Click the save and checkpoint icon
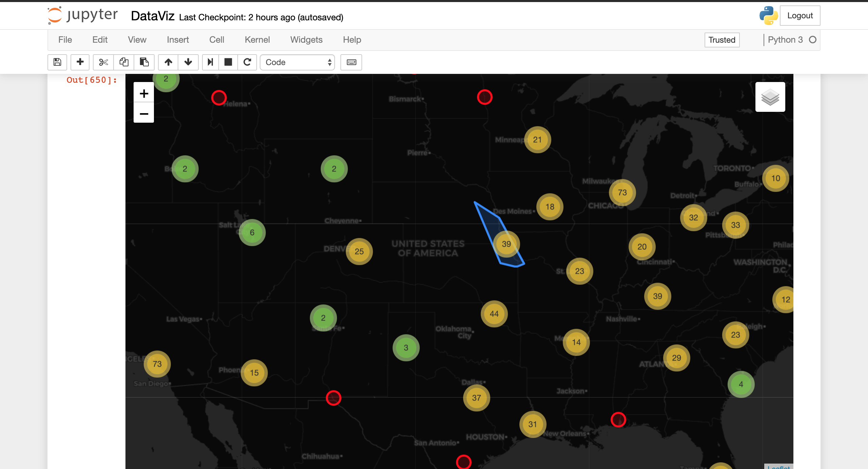The width and height of the screenshot is (868, 469). pyautogui.click(x=57, y=62)
